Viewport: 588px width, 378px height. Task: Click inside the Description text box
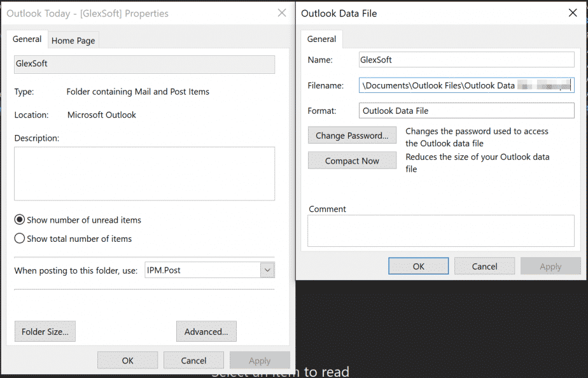(144, 172)
